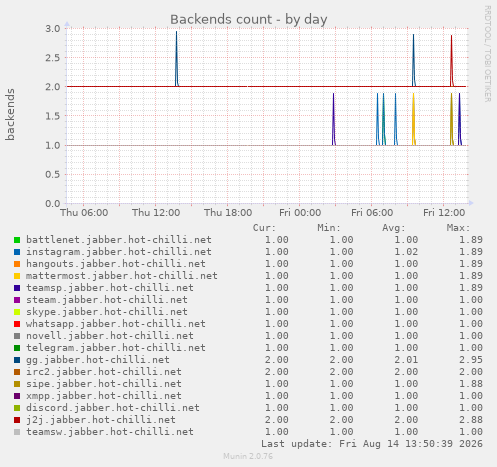Select mattermost.jabber.hot-chilli.net legend label
This screenshot has height=467, width=497.
(122, 276)
